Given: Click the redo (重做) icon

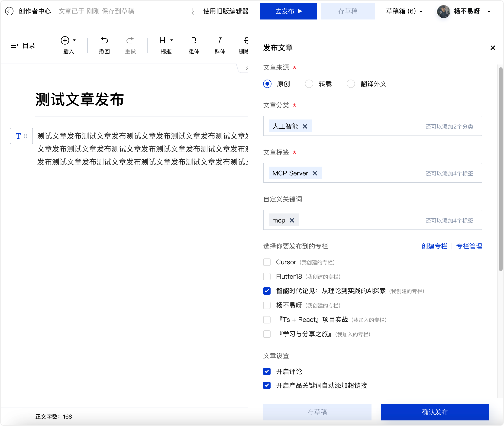Looking at the screenshot, I should 130,41.
